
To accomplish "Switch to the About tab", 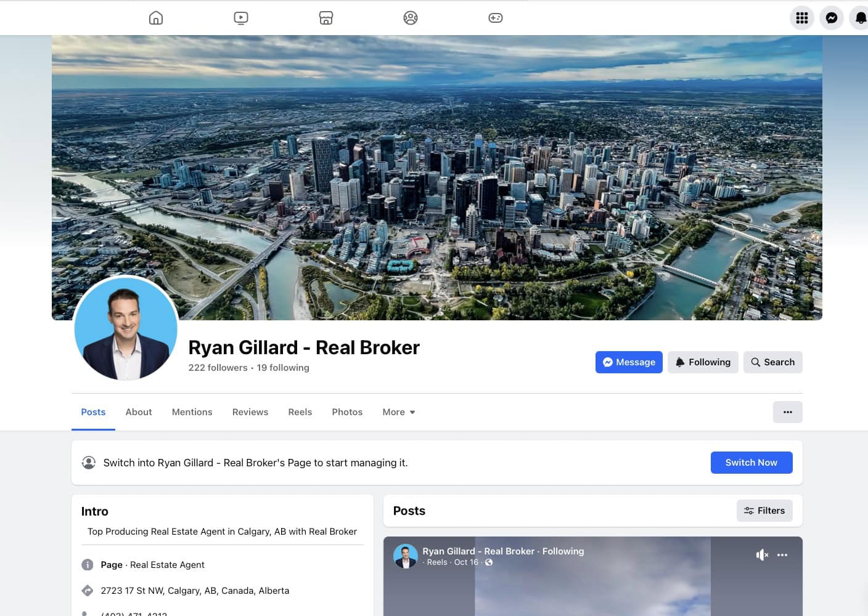I will tap(139, 412).
